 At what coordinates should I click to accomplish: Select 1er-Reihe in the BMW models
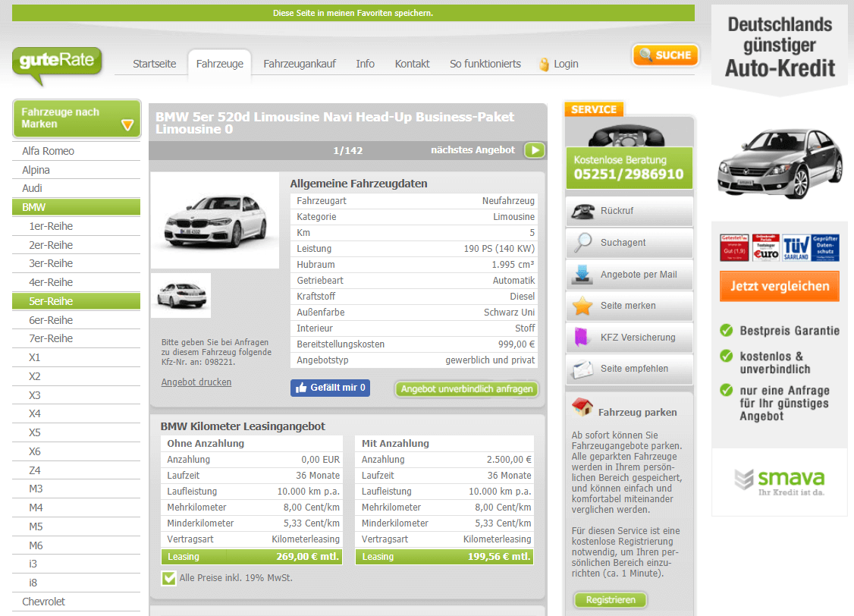[77, 226]
